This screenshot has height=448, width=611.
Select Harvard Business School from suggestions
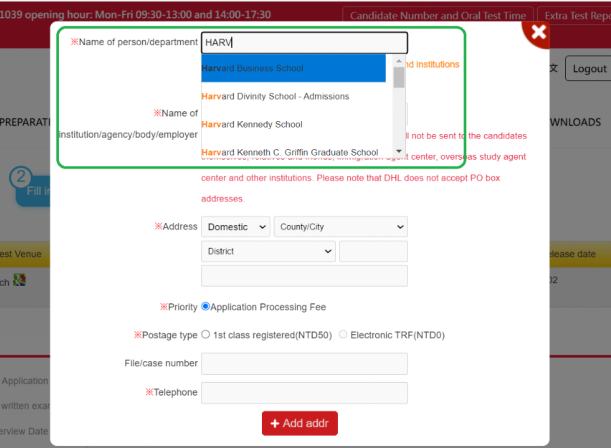click(293, 68)
